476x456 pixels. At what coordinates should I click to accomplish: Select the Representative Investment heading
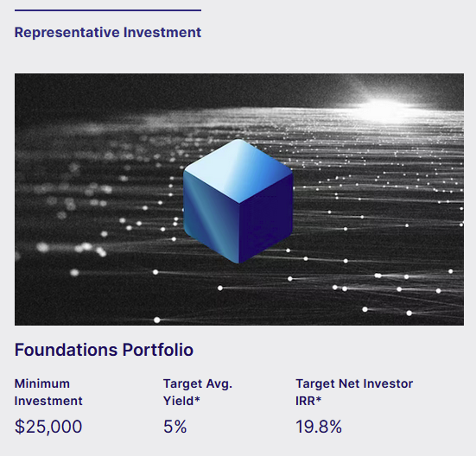click(108, 32)
